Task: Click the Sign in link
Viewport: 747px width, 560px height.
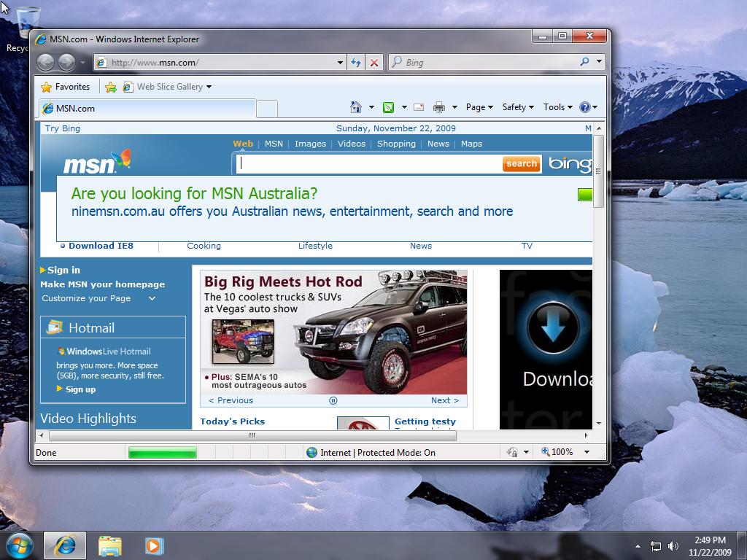Action: [63, 270]
